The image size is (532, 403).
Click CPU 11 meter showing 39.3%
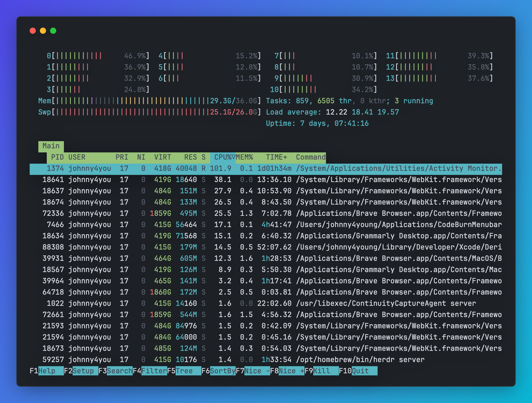(440, 56)
